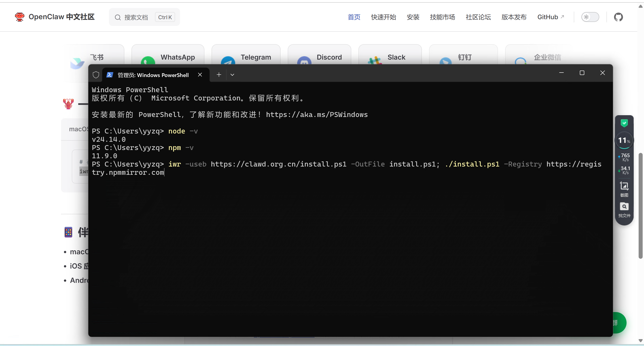Click the PowerShell tab icon
Viewport: 644px width, 346px height.
[x=110, y=75]
